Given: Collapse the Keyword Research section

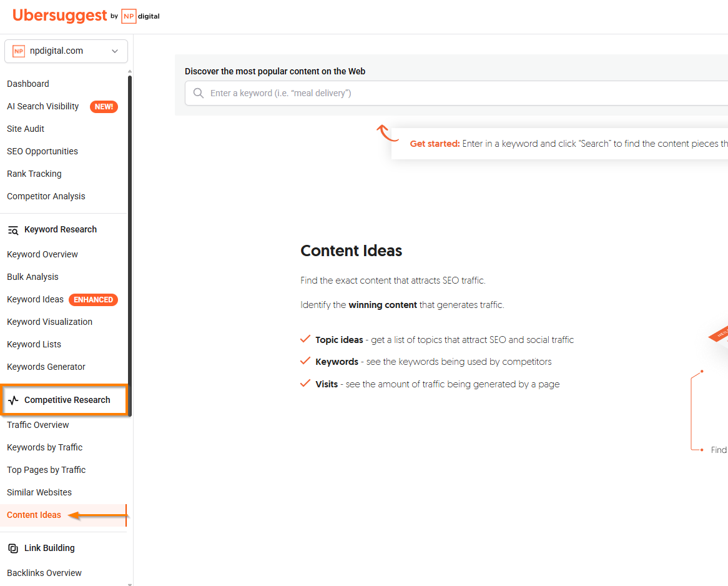Looking at the screenshot, I should [x=61, y=229].
